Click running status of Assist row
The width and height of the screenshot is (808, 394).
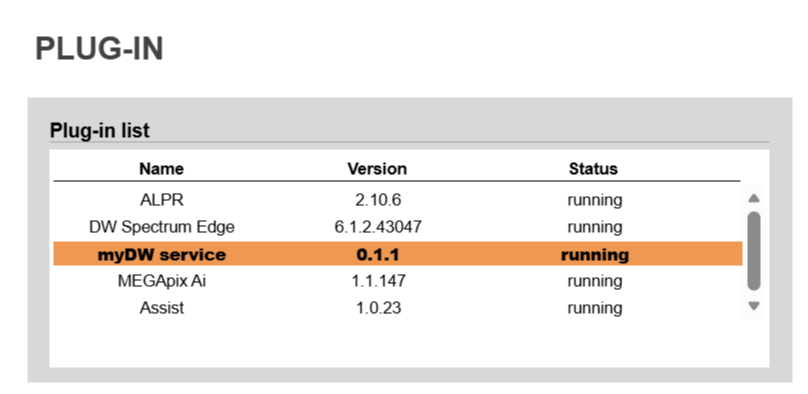(x=595, y=308)
